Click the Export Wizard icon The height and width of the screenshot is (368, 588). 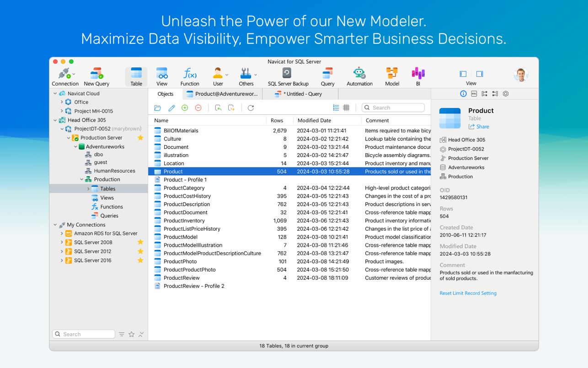coord(231,108)
